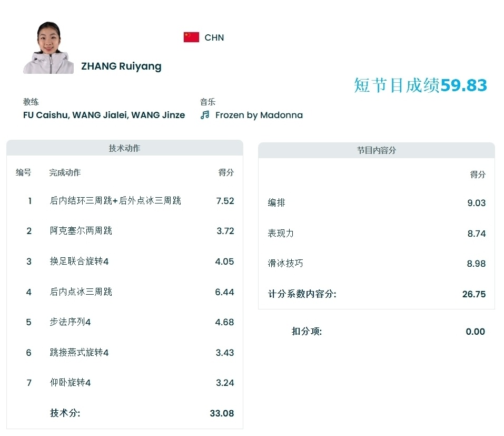The height and width of the screenshot is (436, 504).
Task: Click the 扣分项 deductions value 0.00
Action: [x=476, y=332]
